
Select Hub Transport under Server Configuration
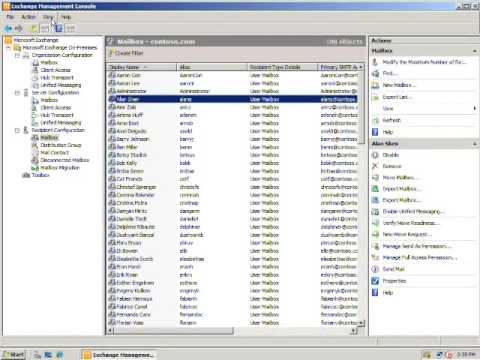click(x=57, y=115)
